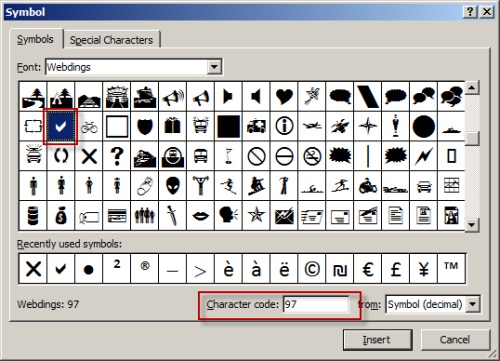The image size is (500, 361).
Task: Pick recently used checkmark symbol
Action: [61, 269]
